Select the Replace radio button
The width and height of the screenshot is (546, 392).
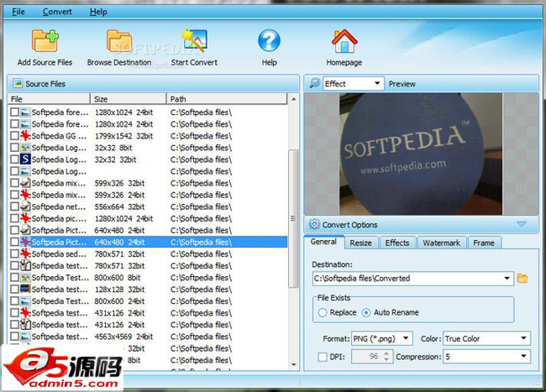tap(323, 312)
